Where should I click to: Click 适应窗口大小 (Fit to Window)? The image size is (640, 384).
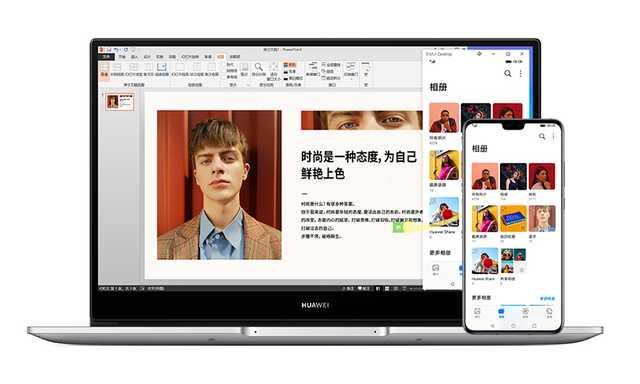(273, 71)
